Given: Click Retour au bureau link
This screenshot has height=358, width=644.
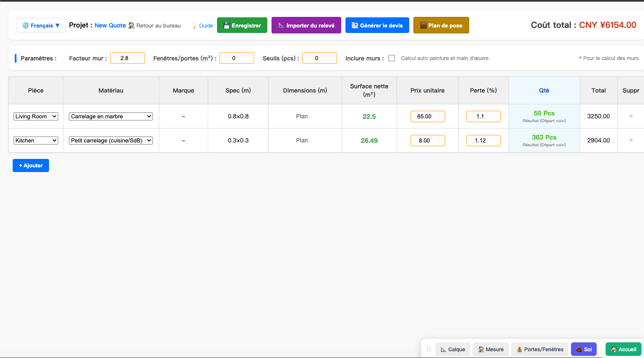Looking at the screenshot, I should tap(155, 25).
